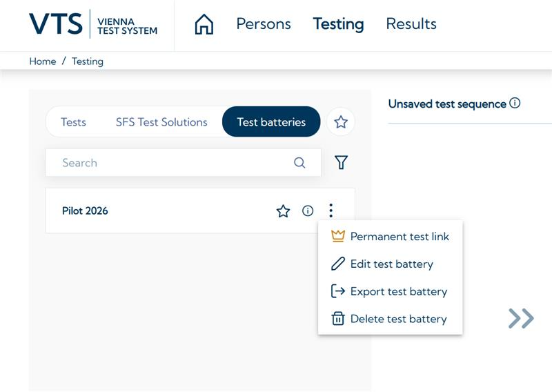Click the Unsaved test sequence heading
The width and height of the screenshot is (552, 392).
point(447,104)
